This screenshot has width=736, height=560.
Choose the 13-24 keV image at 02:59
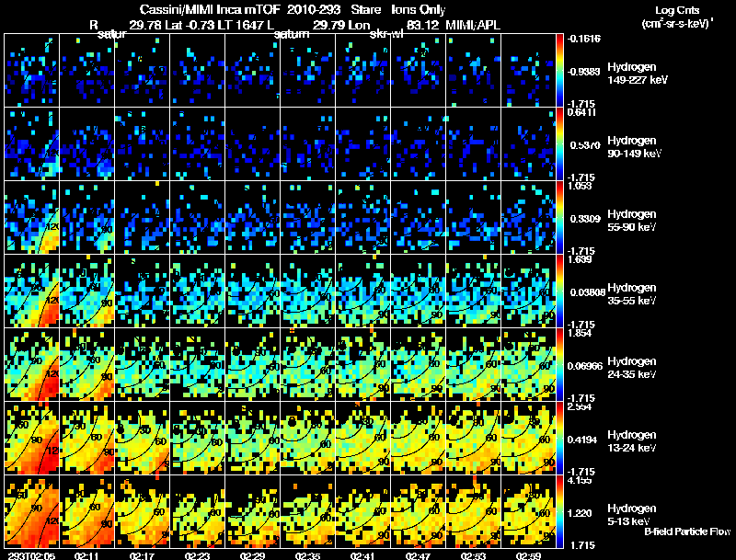(x=528, y=438)
